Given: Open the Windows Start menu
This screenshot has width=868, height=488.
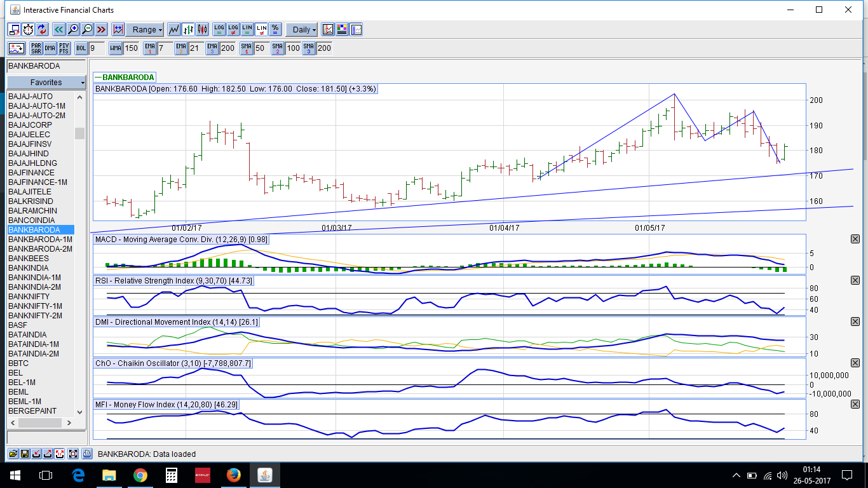Looking at the screenshot, I should click(15, 475).
